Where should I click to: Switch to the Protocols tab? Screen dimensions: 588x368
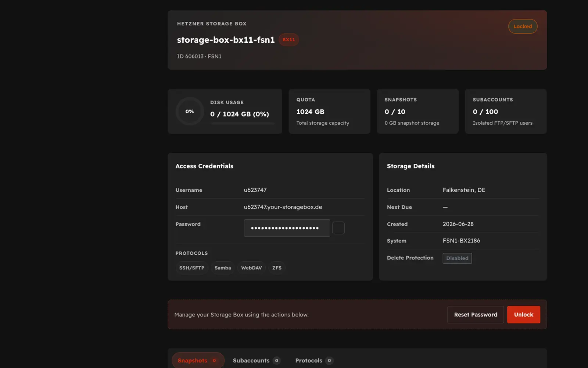coord(314,360)
